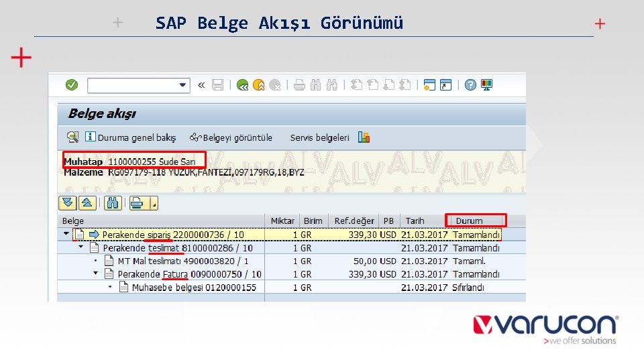Collapse command field with the double-chevron icon
Screen dimensions: 644x362
[201, 85]
